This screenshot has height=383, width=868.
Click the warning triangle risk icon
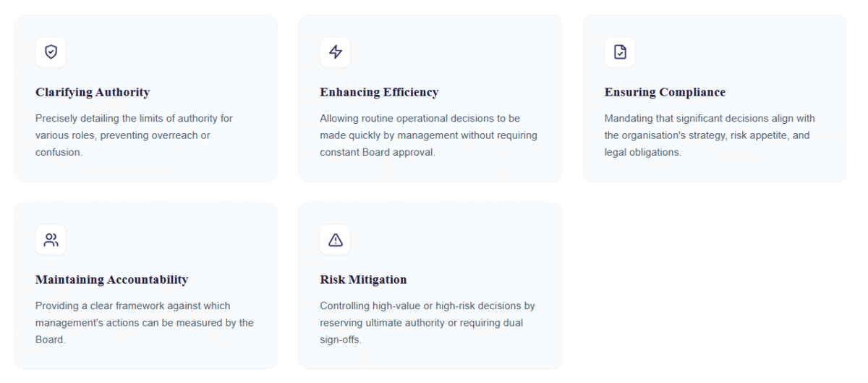[x=335, y=240]
